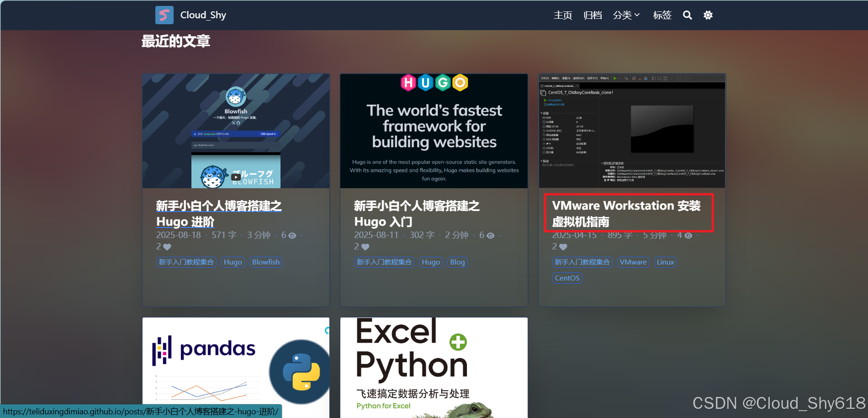
Task: Open the 归档 archive menu item
Action: [593, 15]
